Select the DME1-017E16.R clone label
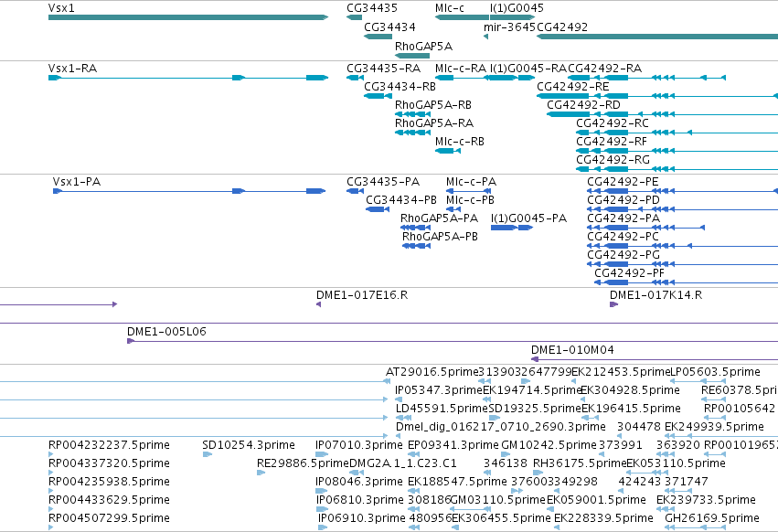Viewport: 778px width, 532px height. [x=362, y=295]
